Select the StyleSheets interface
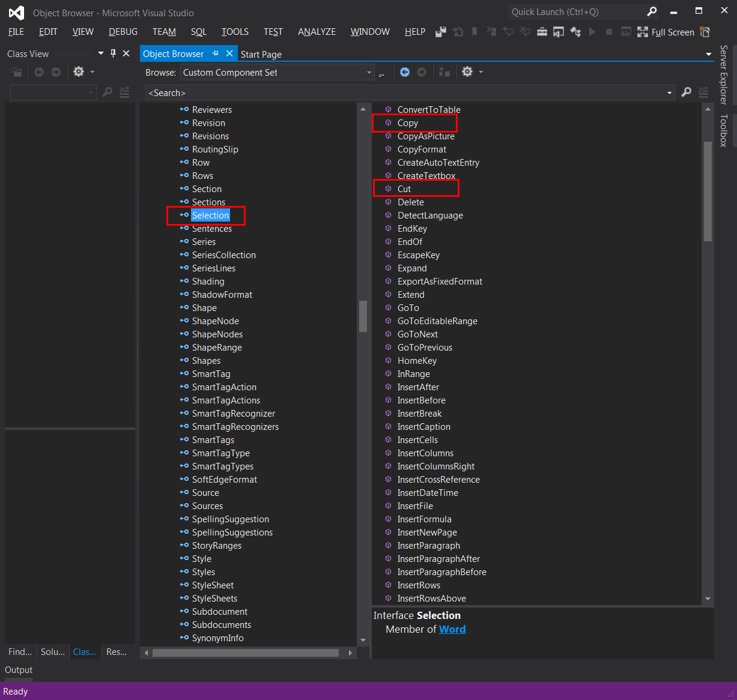 point(214,599)
